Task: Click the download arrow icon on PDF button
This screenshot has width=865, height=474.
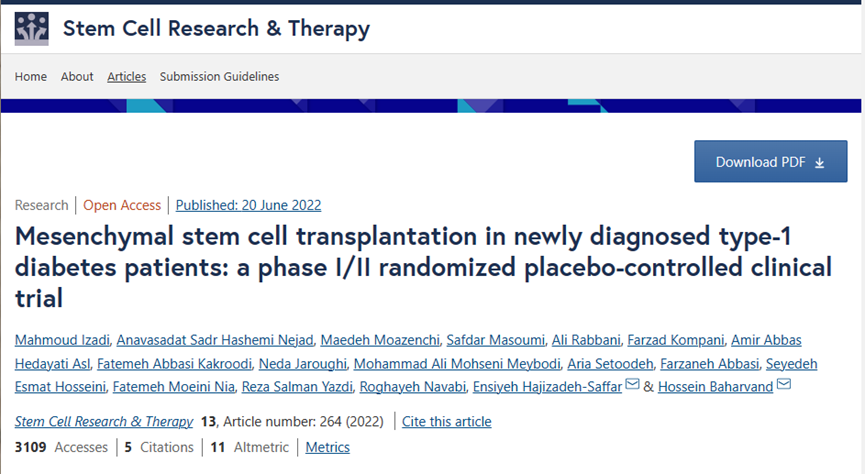Action: tap(820, 162)
